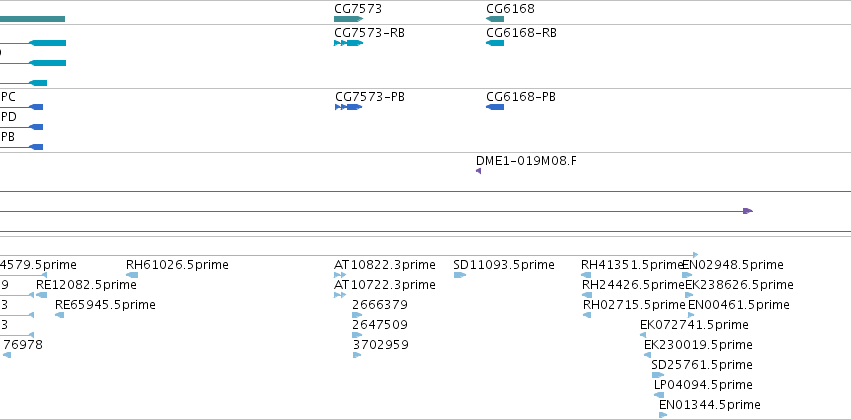Click the EK072741.5prime label
This screenshot has width=851, height=420.
click(694, 325)
